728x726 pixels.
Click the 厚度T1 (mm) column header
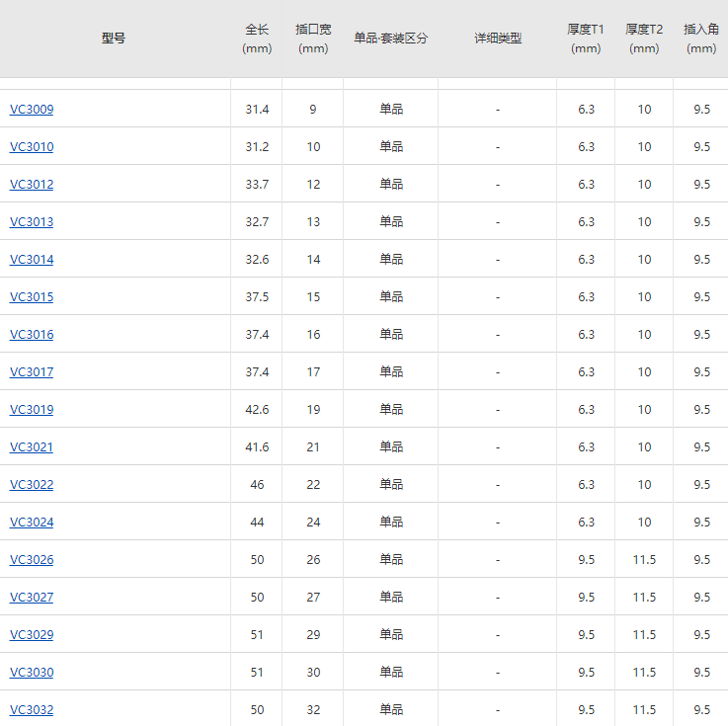(586, 39)
